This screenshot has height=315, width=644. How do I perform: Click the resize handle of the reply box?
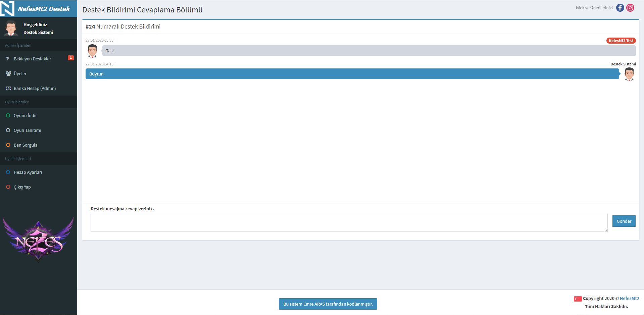606,230
